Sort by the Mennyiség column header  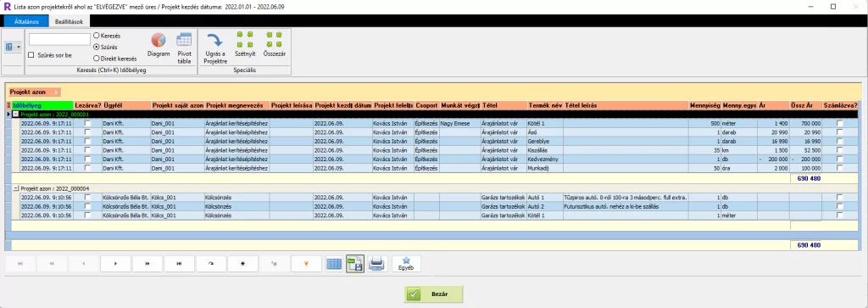coord(704,105)
